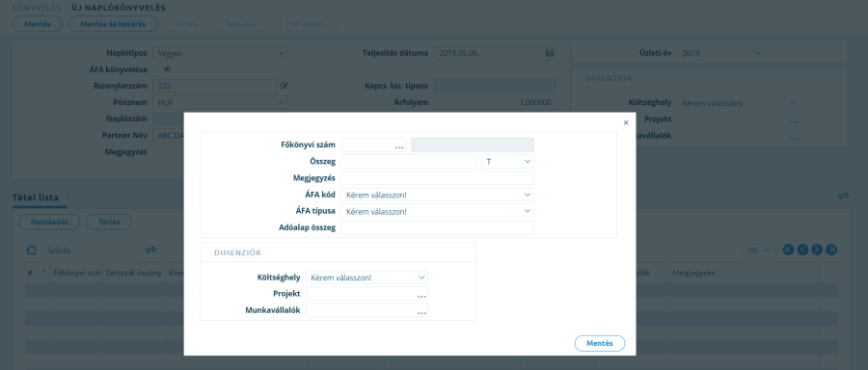Click into the Összeg input field

409,162
